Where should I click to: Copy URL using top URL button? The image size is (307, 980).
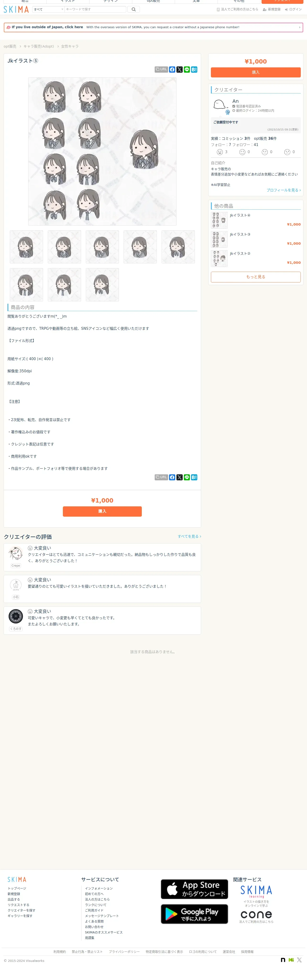[x=161, y=69]
